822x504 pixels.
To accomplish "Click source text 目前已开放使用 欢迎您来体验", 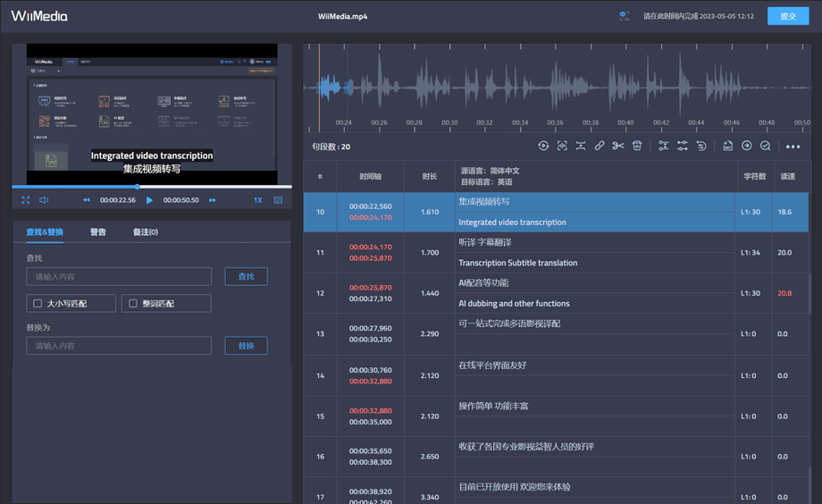I will click(515, 487).
